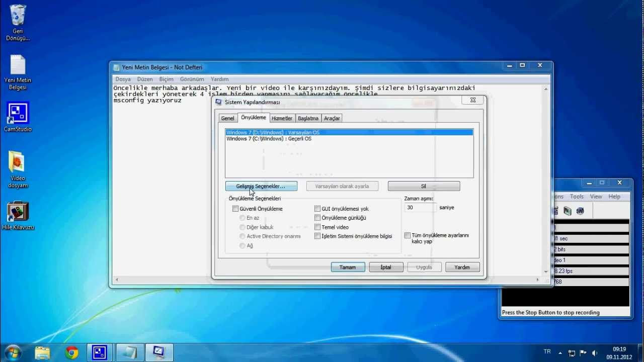Open the CamStudio desktop shortcut
This screenshot has height=362, width=644.
(18, 117)
